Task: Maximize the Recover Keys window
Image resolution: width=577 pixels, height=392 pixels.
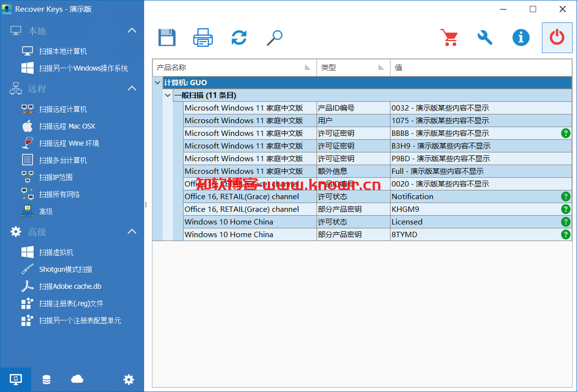Action: coord(533,9)
